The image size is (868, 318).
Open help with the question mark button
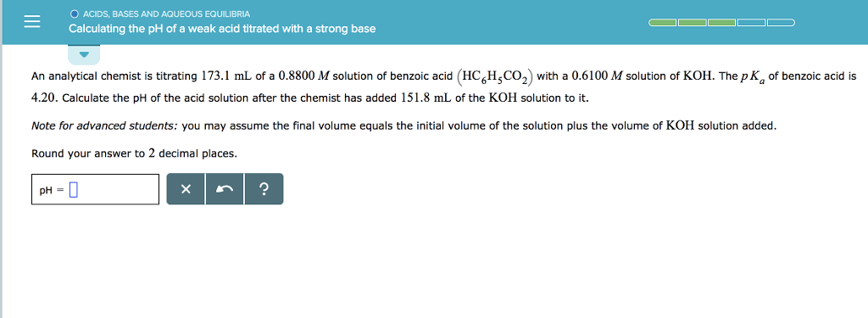coord(264,189)
